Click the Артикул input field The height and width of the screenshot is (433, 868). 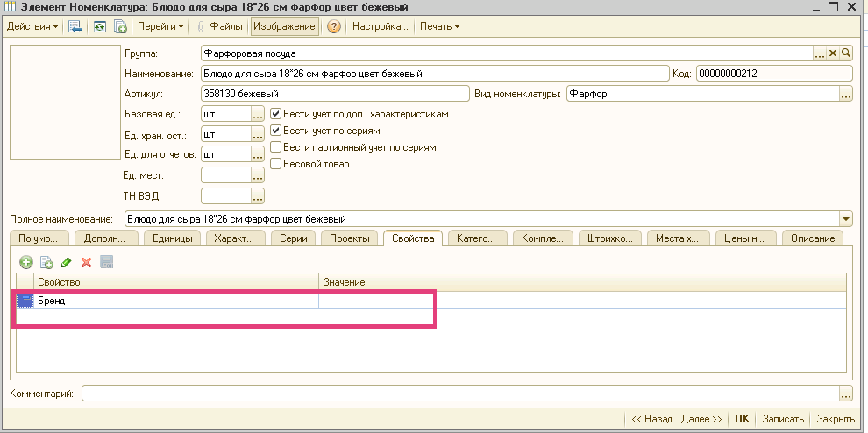tap(335, 94)
